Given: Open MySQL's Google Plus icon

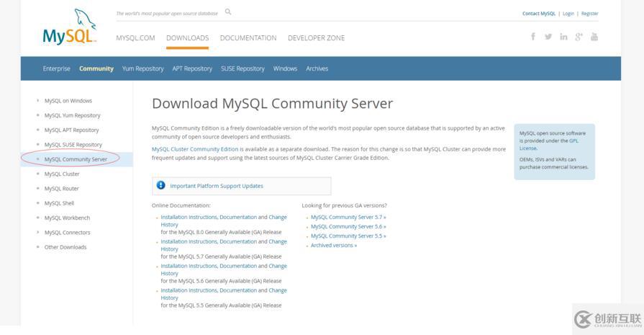Looking at the screenshot, I should 579,37.
